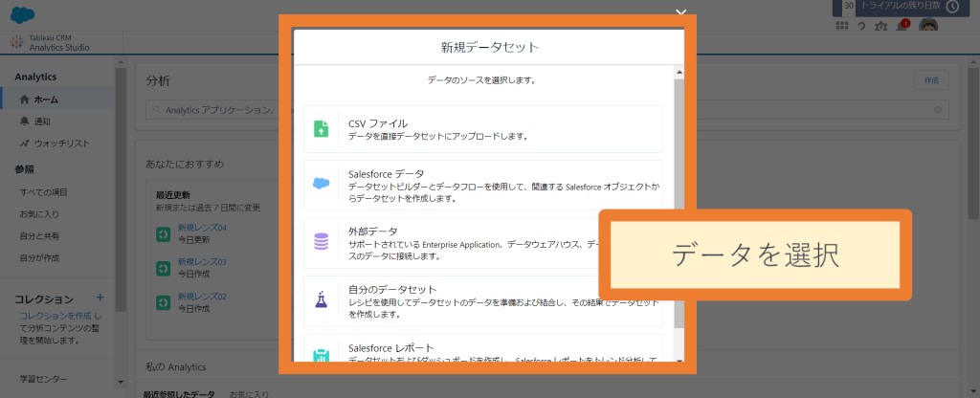Viewport: 980px width, 398px height.
Task: Click the trial days remaining clock icon
Action: pos(952,7)
